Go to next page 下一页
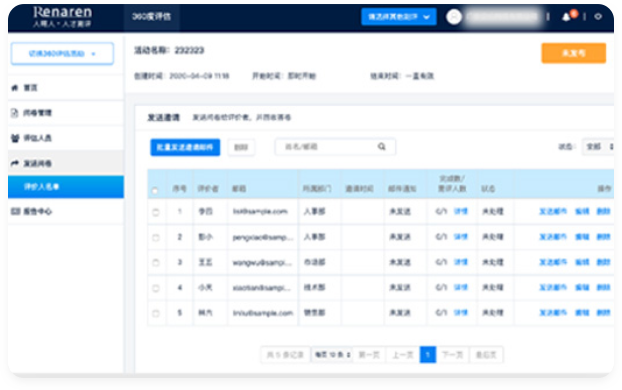The width and height of the screenshot is (622, 390). click(x=452, y=355)
